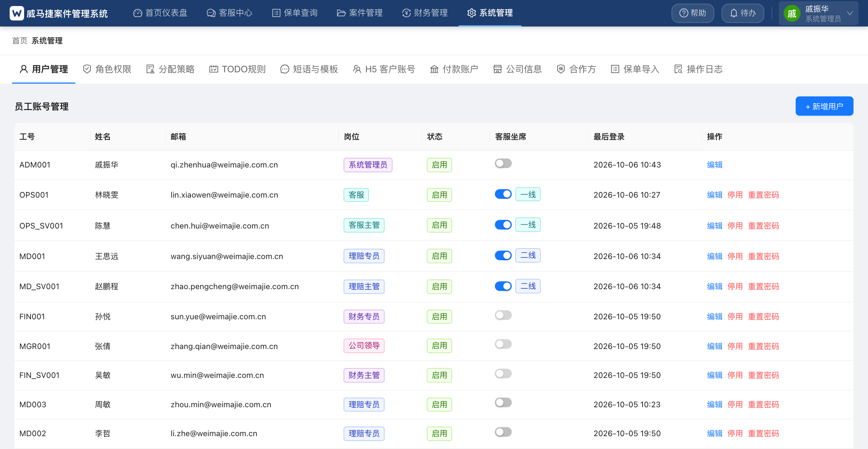The width and height of the screenshot is (868, 449).
Task: Turn on 客服坐席 switch for 吴敏
Action: tap(503, 374)
